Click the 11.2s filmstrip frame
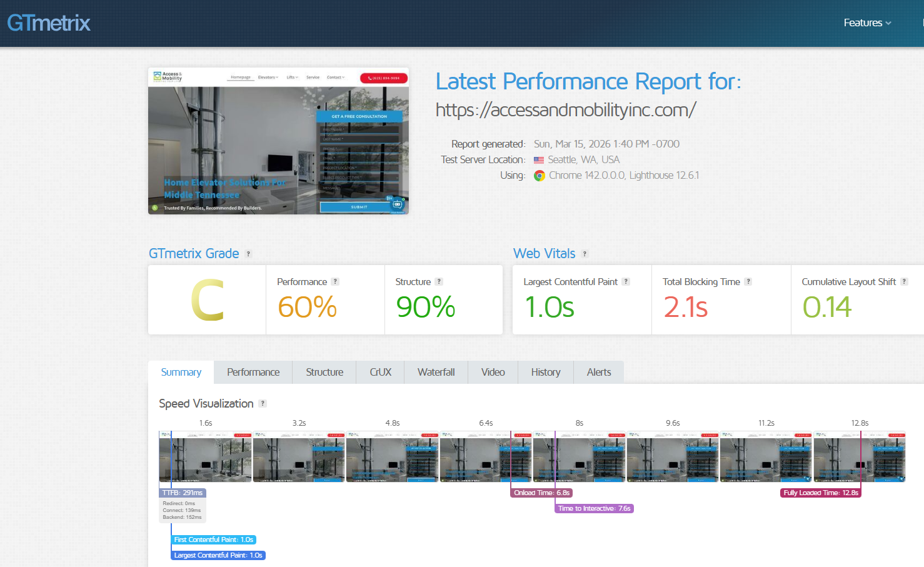Viewport: 924px width, 567px height. [x=766, y=456]
